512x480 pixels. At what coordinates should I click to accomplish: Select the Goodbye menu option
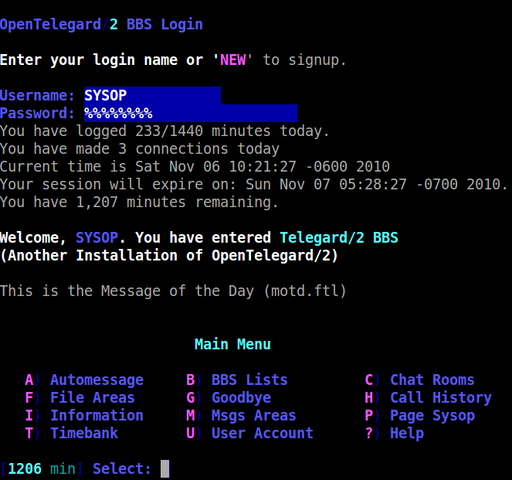tap(228, 398)
